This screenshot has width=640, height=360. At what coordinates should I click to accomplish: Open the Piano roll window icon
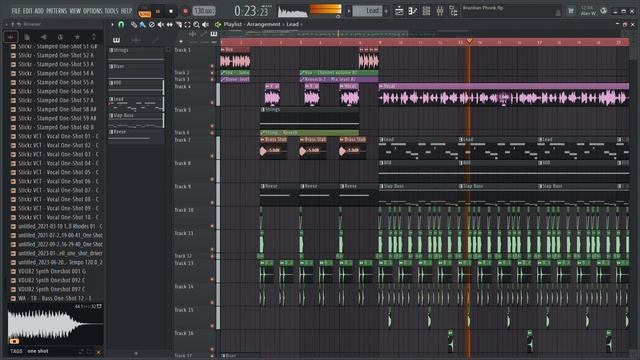pyautogui.click(x=413, y=11)
